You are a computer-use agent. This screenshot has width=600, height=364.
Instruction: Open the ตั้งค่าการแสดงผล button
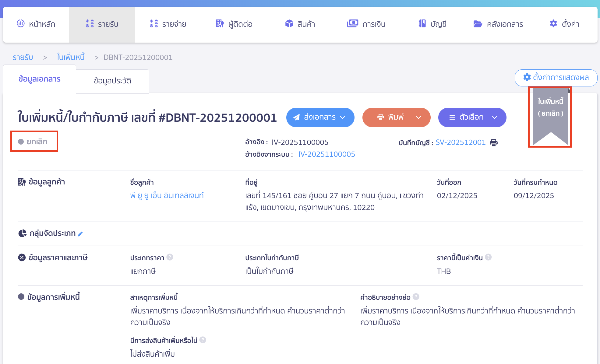tap(556, 78)
